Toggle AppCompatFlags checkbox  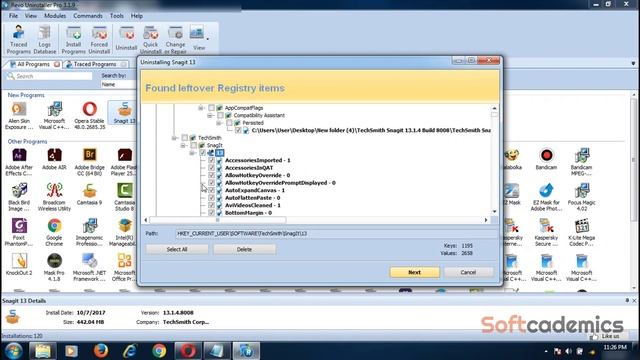coord(211,108)
